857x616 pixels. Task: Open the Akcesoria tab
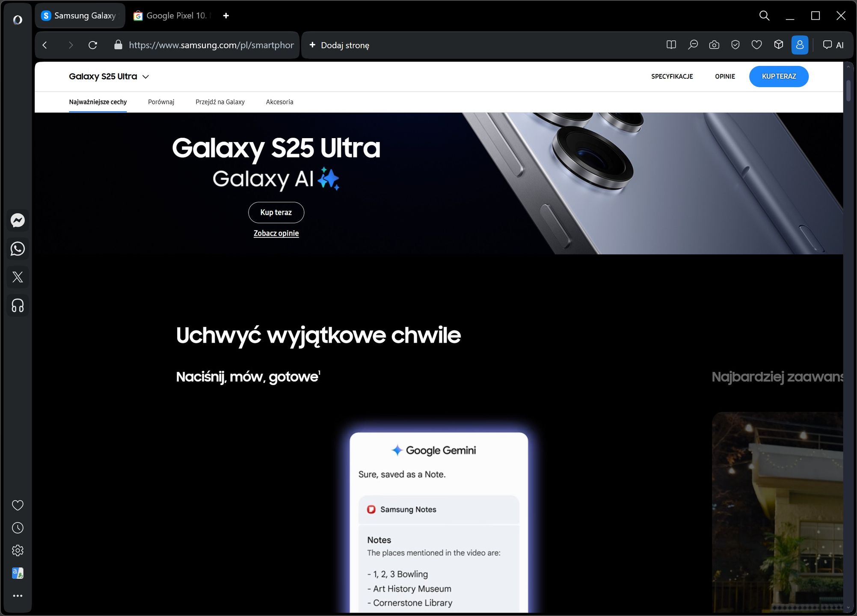(x=279, y=102)
